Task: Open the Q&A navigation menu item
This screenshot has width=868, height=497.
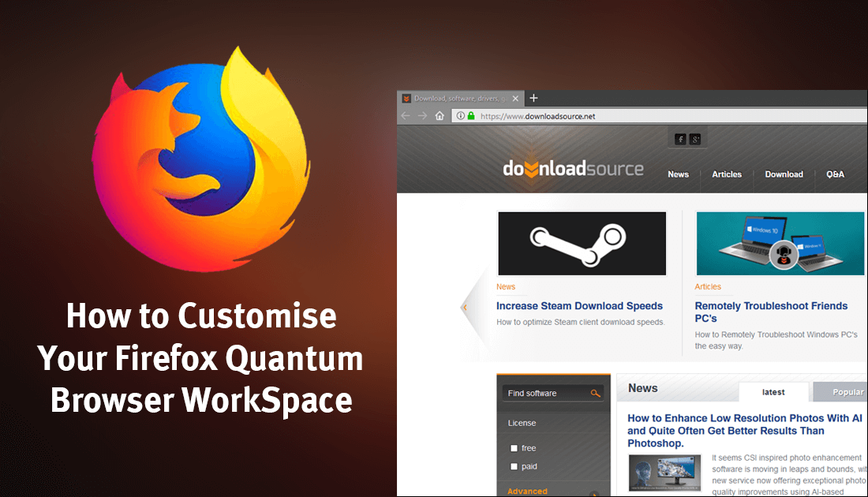Action: pos(836,174)
